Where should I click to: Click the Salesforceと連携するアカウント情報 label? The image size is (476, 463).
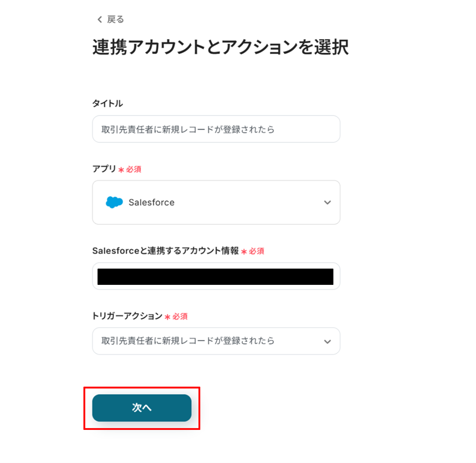(x=166, y=251)
